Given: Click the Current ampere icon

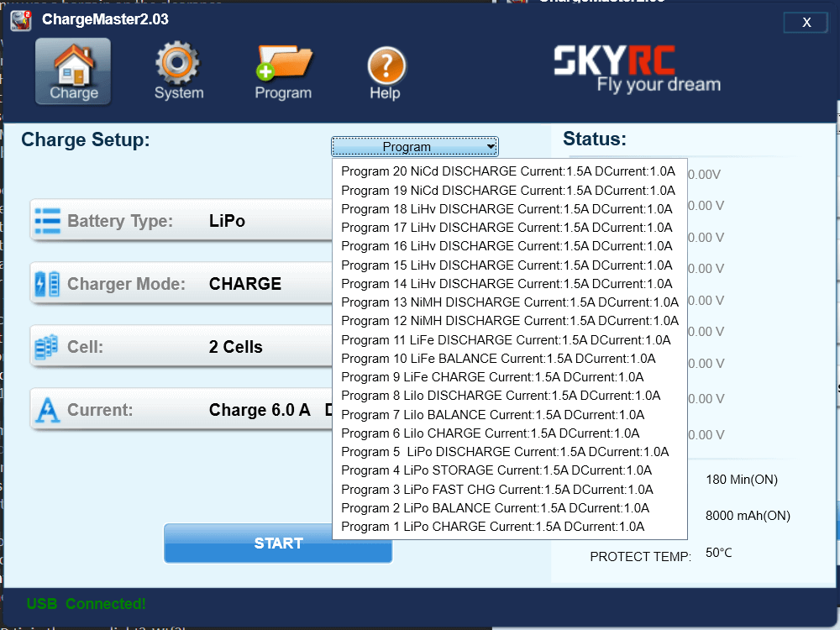Looking at the screenshot, I should click(47, 410).
